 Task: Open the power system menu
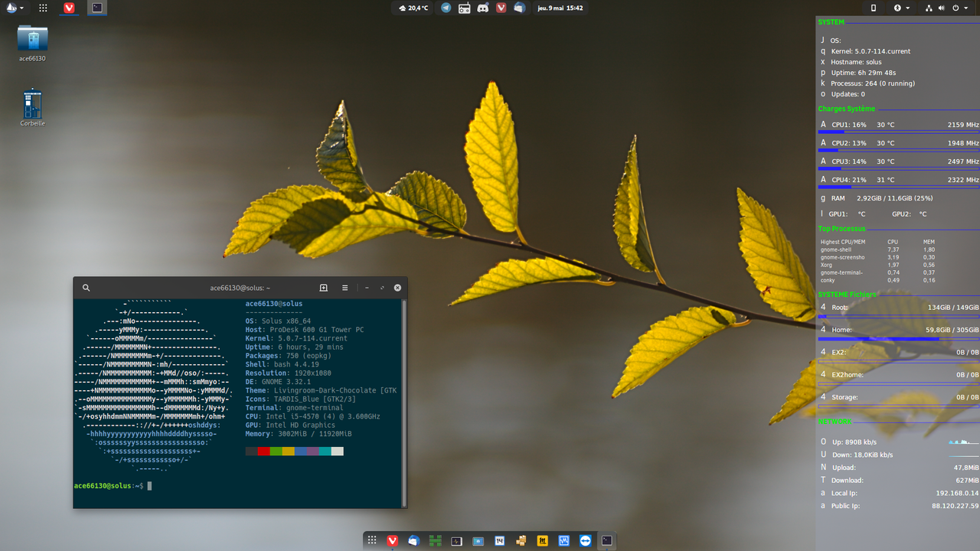pyautogui.click(x=959, y=8)
